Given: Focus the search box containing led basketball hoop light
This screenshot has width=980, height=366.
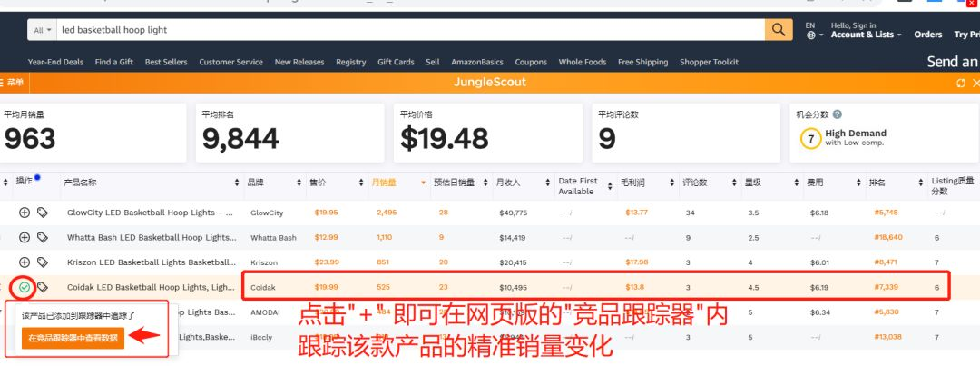Looking at the screenshot, I should pos(411,30).
